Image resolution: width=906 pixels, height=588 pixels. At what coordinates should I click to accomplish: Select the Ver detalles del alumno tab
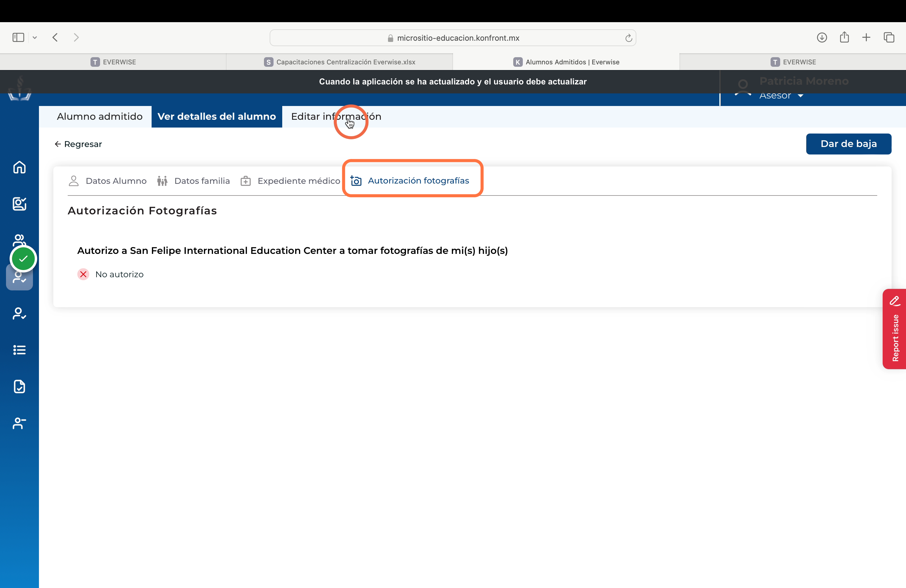[x=217, y=116]
